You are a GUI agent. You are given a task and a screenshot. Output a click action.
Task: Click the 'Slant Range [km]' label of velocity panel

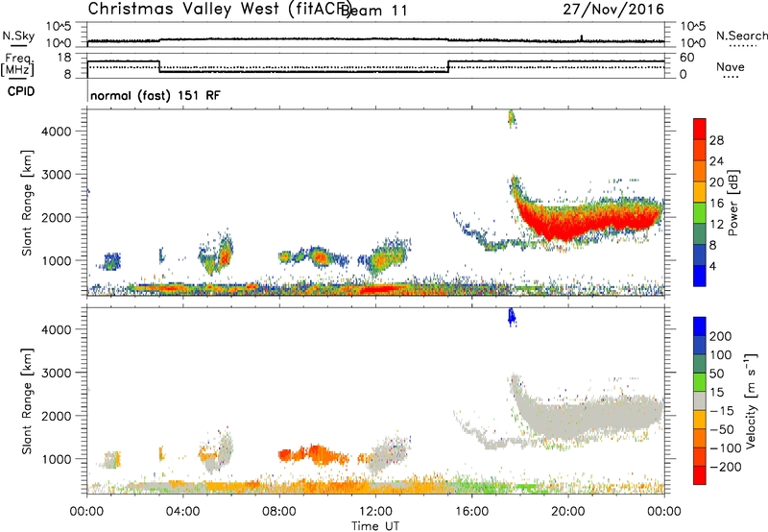(27, 401)
